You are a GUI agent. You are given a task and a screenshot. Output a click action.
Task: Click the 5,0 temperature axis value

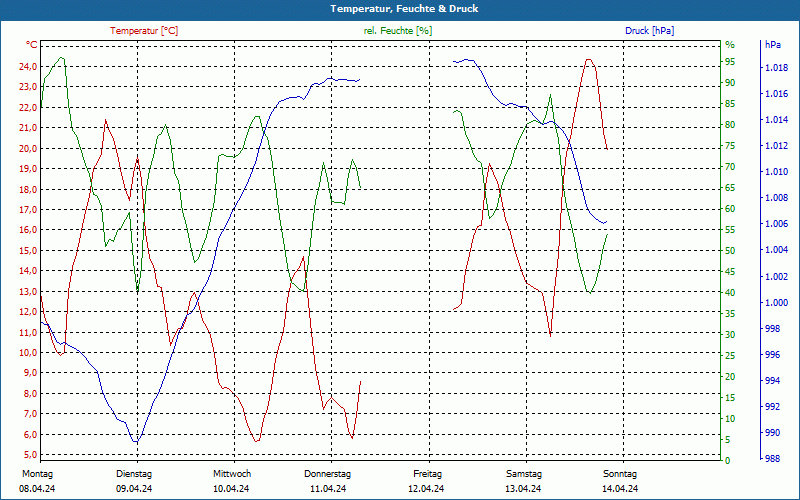click(30, 455)
